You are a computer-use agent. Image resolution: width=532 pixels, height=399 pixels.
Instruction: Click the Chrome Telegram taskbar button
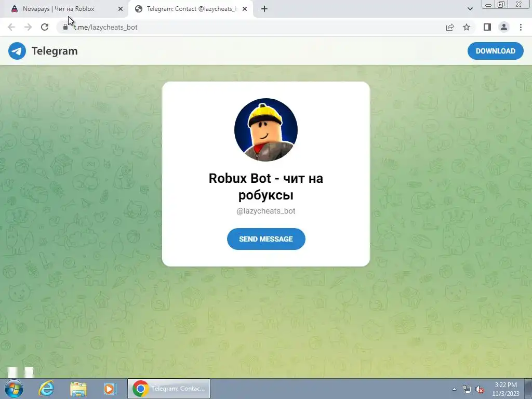tap(169, 389)
